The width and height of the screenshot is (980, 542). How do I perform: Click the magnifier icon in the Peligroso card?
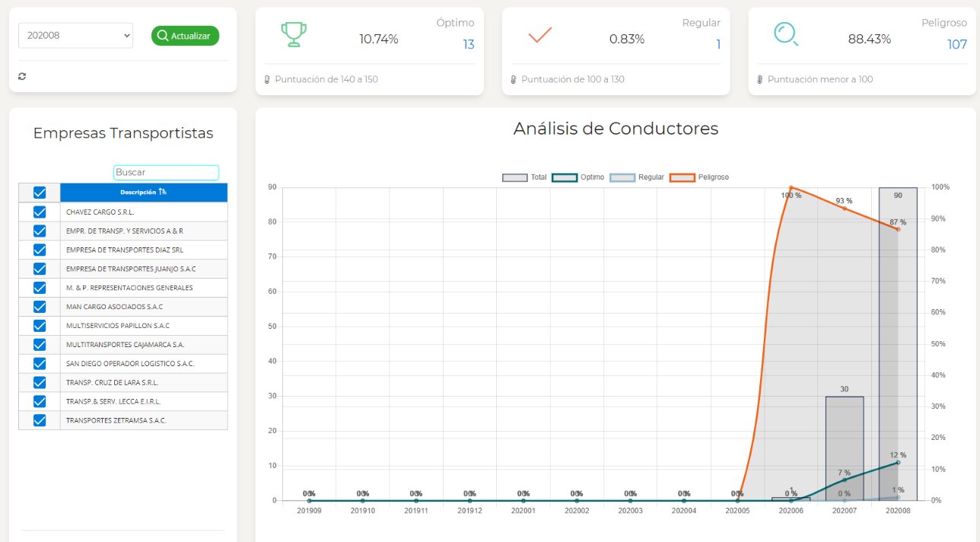[786, 33]
